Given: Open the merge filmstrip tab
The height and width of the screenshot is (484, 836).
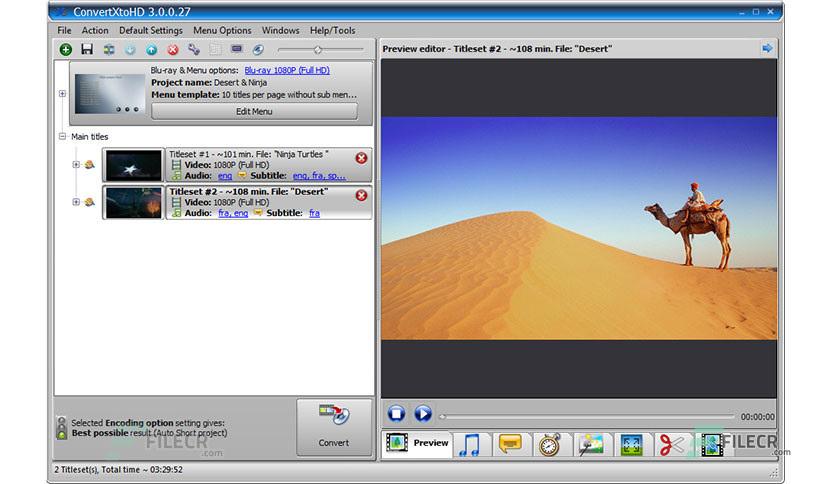Looking at the screenshot, I should (x=712, y=445).
